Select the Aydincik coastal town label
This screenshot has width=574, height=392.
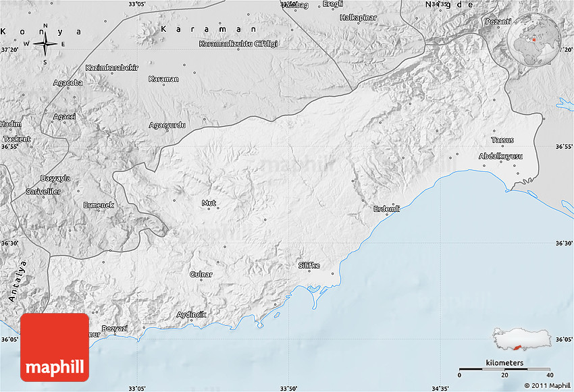point(190,314)
